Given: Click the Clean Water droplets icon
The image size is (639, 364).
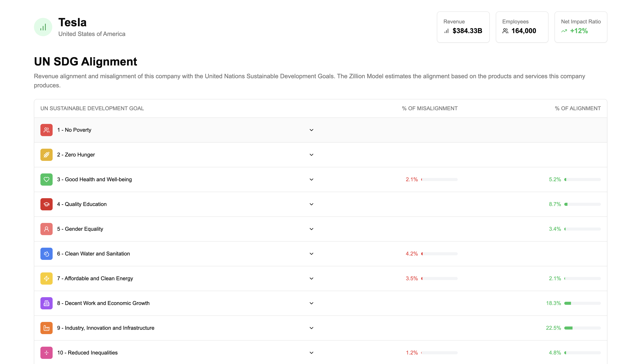Looking at the screenshot, I should tap(46, 254).
